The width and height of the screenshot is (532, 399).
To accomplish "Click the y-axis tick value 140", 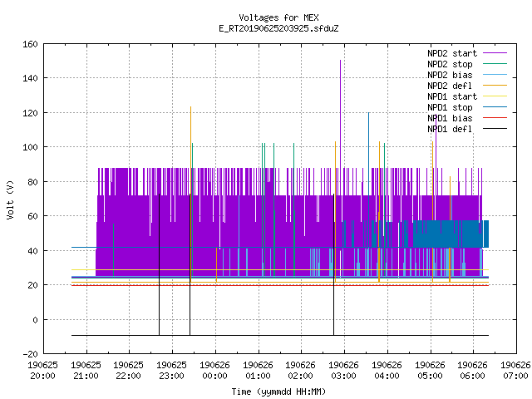I will [30, 78].
